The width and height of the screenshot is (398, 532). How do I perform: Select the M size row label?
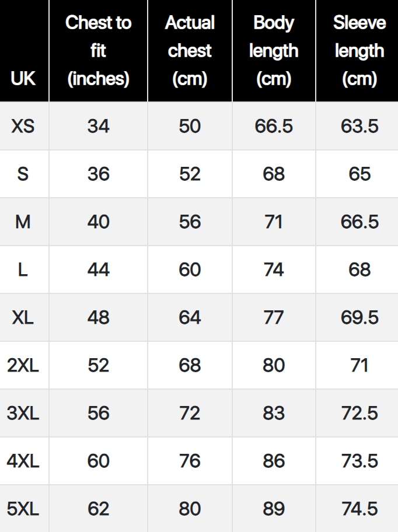tap(23, 222)
